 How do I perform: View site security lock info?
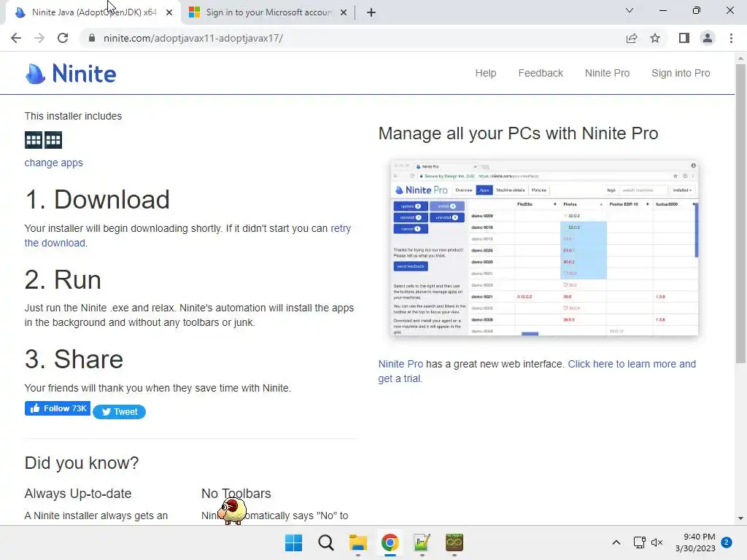(92, 38)
